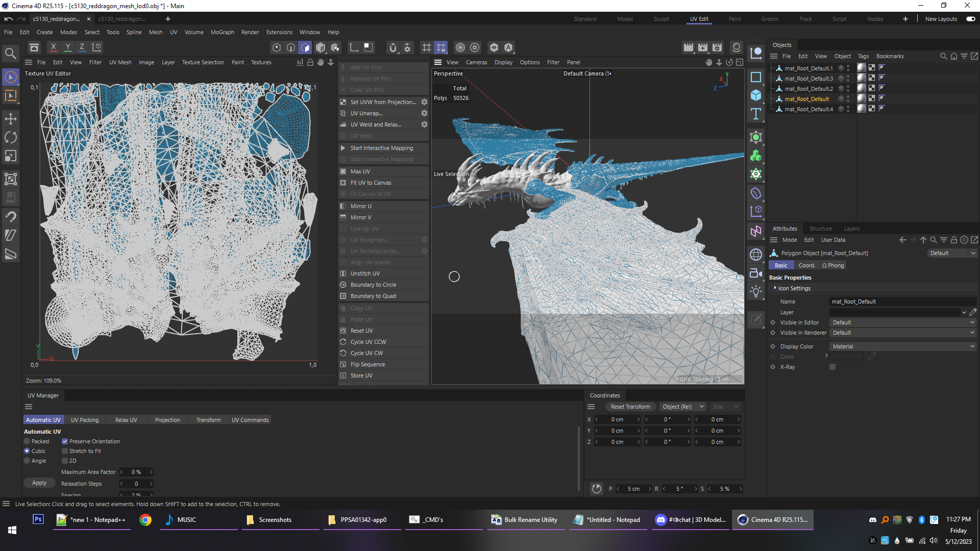Open Photoshop from the taskbar
This screenshot has height=551, width=980.
38,519
